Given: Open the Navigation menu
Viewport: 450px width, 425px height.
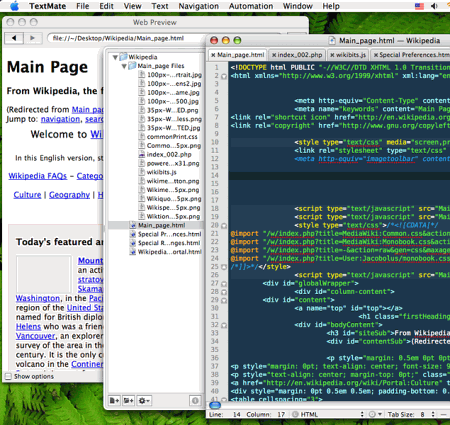Looking at the screenshot, I should (x=198, y=6).
